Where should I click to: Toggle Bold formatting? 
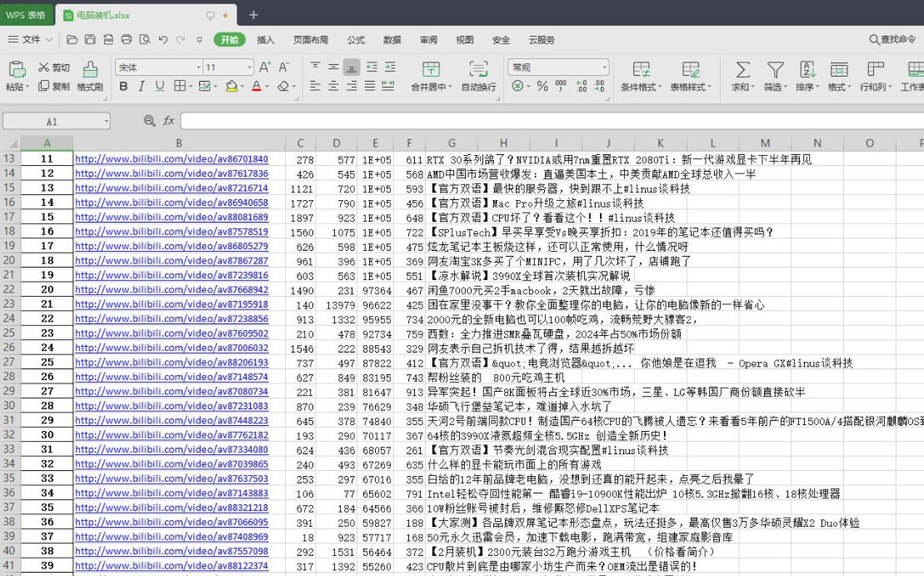pyautogui.click(x=123, y=86)
